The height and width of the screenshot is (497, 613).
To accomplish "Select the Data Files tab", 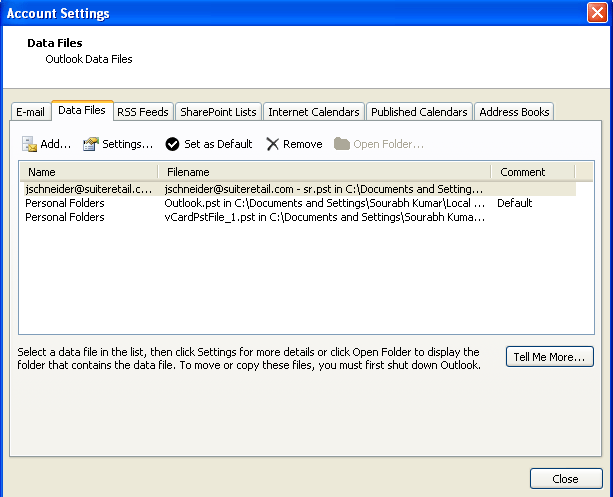I will tap(82, 110).
